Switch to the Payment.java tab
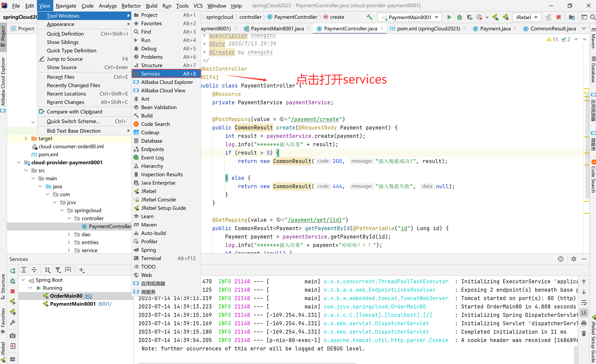Viewport: 596px width, 364px height. coord(495,29)
